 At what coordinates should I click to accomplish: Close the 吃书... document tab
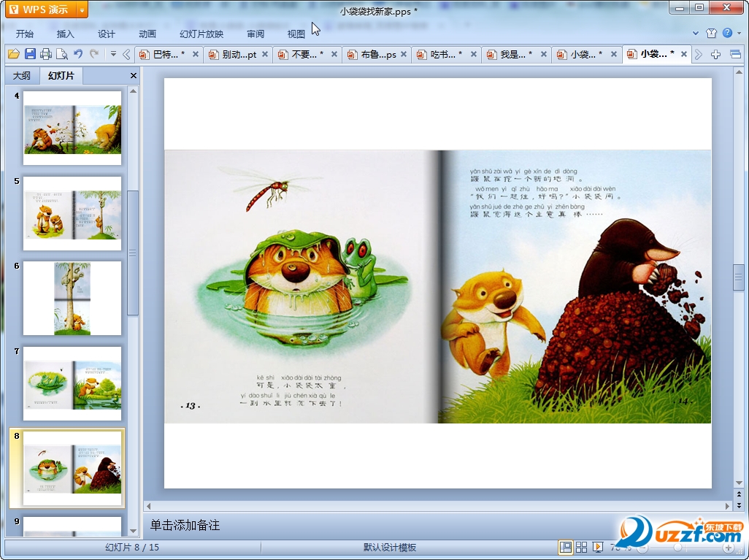tap(473, 55)
